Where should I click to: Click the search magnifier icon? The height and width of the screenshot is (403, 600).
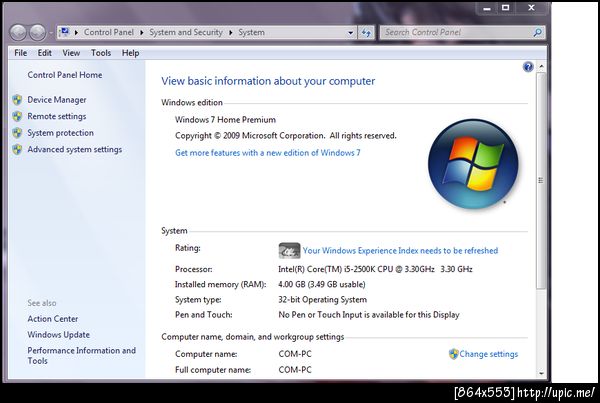[x=538, y=33]
